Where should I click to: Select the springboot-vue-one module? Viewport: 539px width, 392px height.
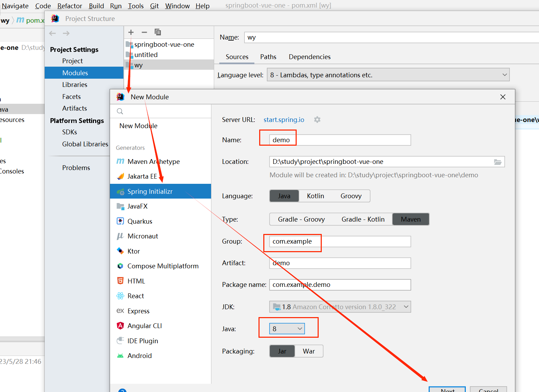(169, 44)
